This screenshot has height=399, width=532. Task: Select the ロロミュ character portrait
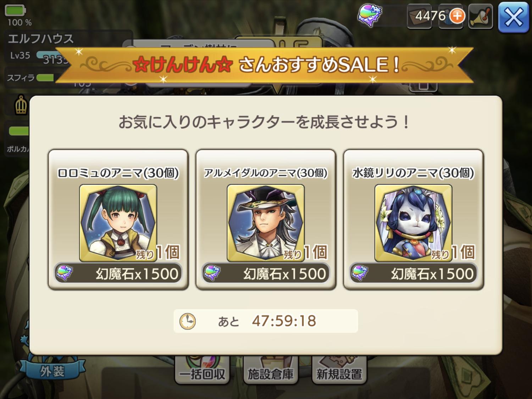[118, 223]
